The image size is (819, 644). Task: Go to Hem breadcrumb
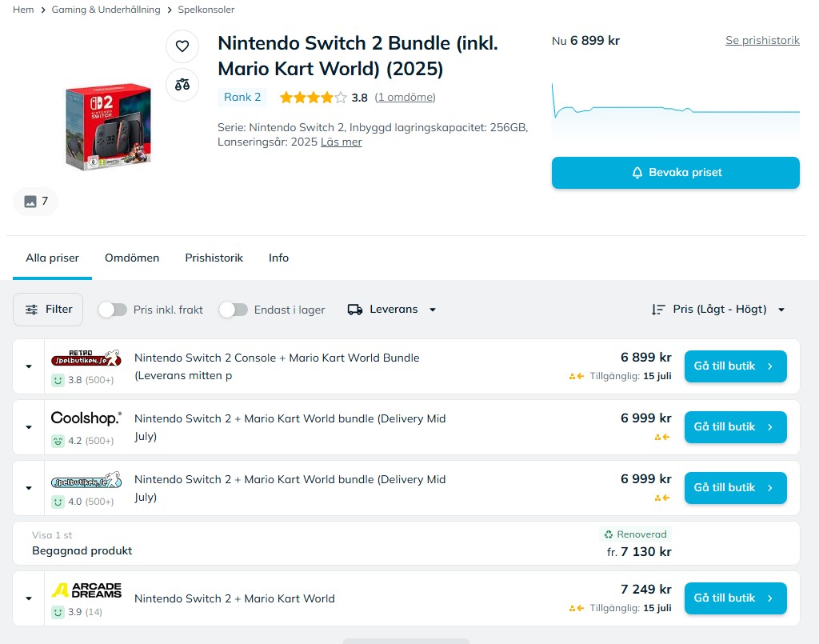(x=23, y=10)
